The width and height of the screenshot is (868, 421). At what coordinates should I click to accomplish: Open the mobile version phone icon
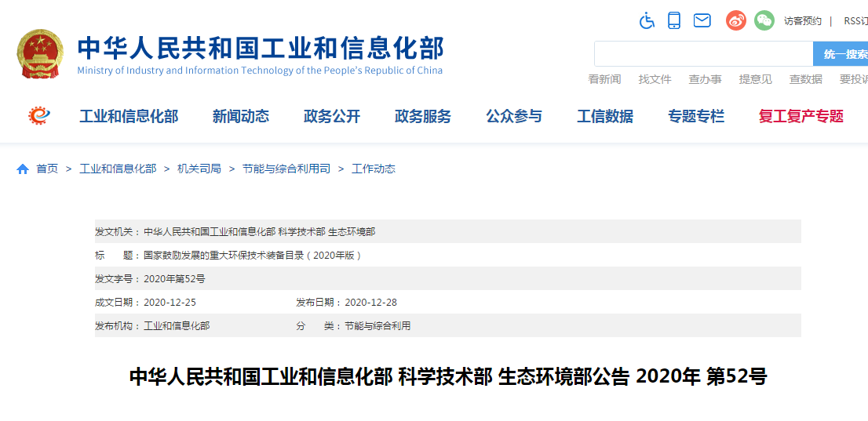point(674,21)
